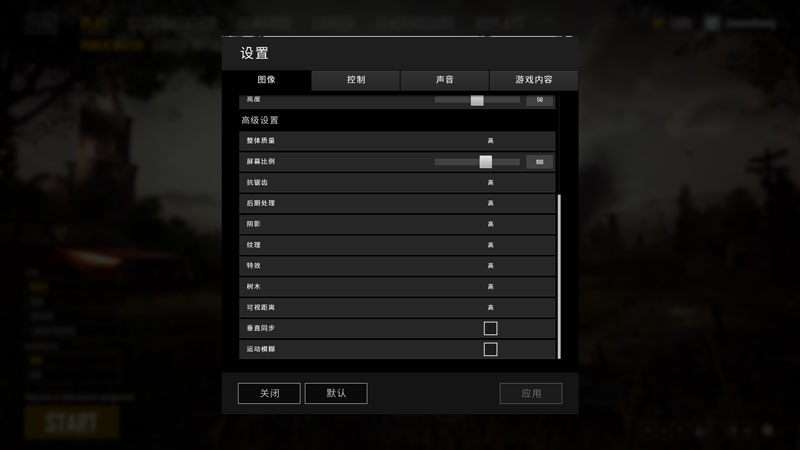800x450 pixels.
Task: Enable the 垂直同步 checkbox
Action: click(x=490, y=328)
